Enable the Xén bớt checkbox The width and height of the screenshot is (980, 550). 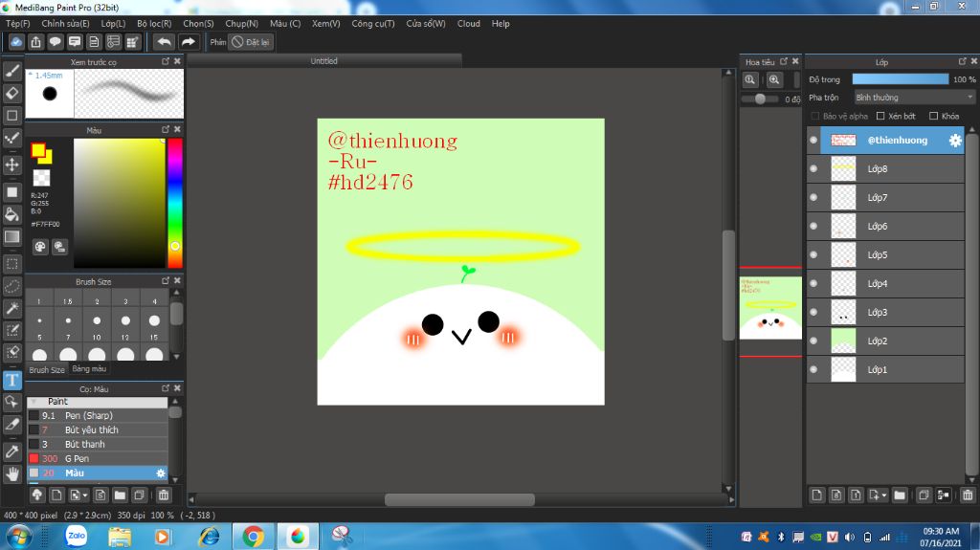pyautogui.click(x=880, y=117)
